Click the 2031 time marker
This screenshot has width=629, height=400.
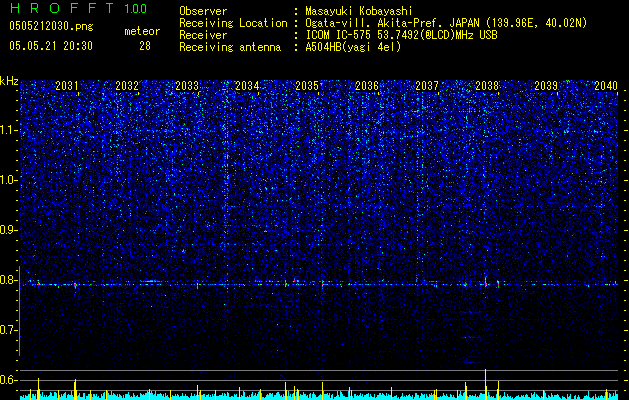(x=67, y=86)
